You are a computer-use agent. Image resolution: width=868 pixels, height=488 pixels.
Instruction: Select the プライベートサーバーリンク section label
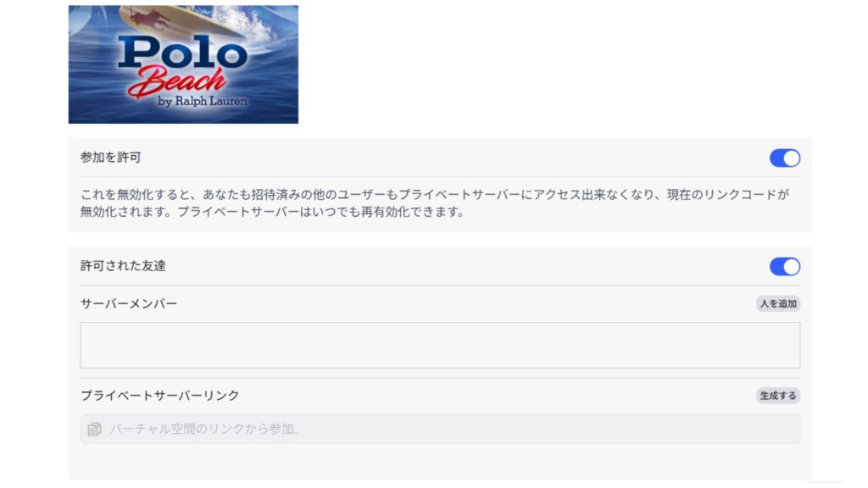tap(159, 396)
